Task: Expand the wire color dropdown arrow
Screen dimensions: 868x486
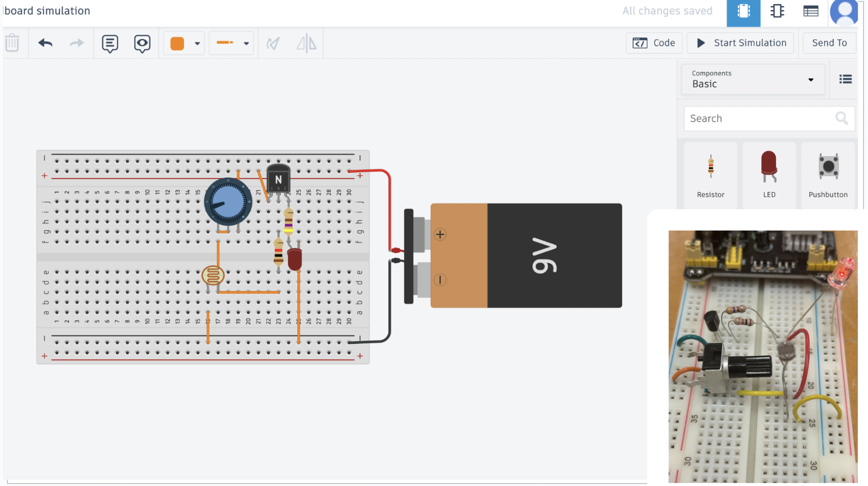Action: pyautogui.click(x=197, y=43)
